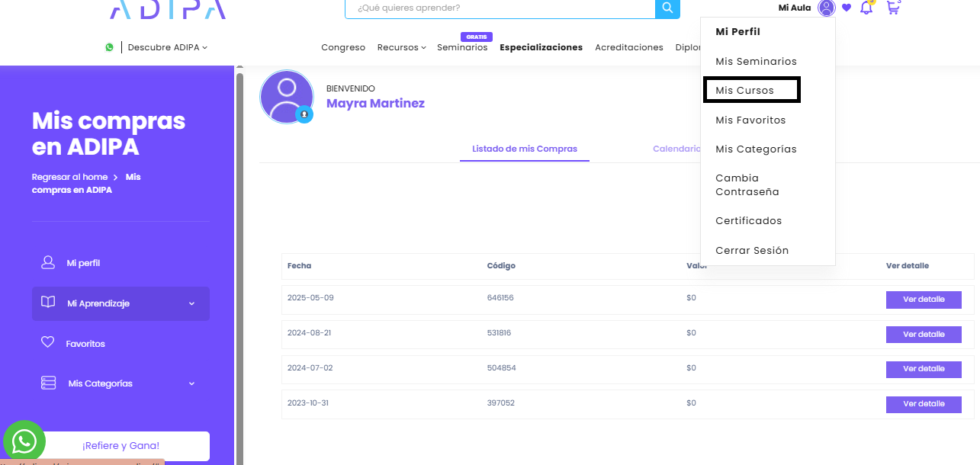Click Ver detalle for purchase 504854

[924, 369]
